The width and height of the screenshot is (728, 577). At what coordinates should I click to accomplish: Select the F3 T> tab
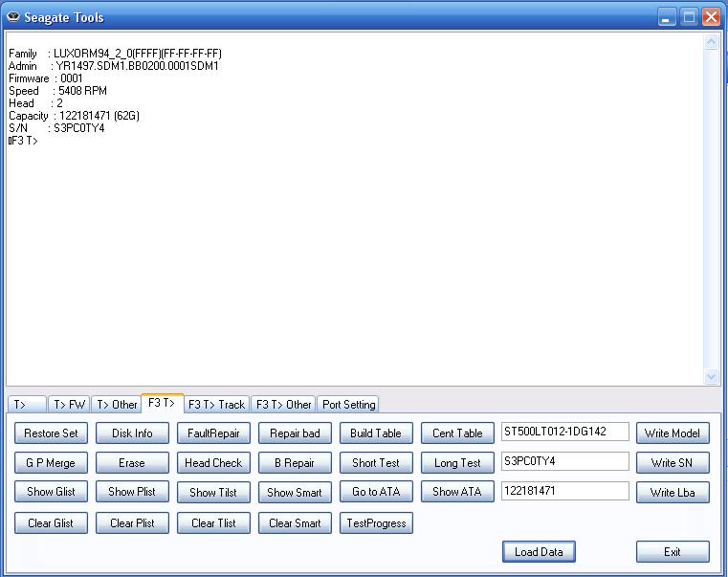point(162,403)
